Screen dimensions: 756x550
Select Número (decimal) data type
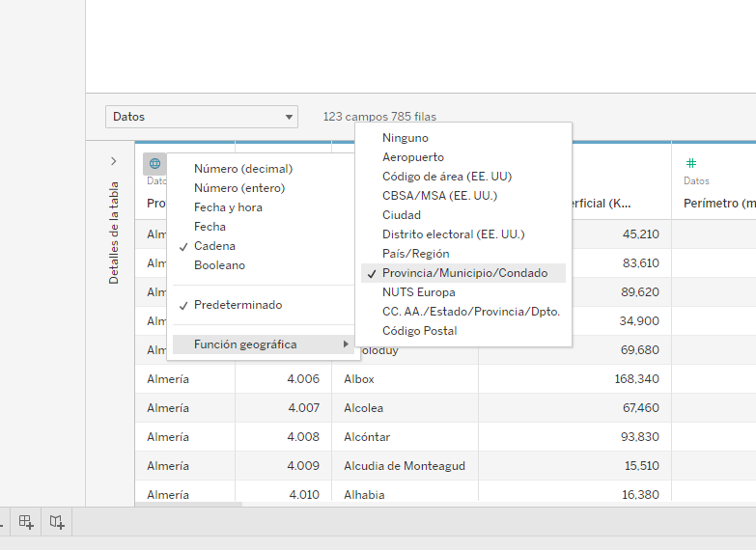point(243,169)
